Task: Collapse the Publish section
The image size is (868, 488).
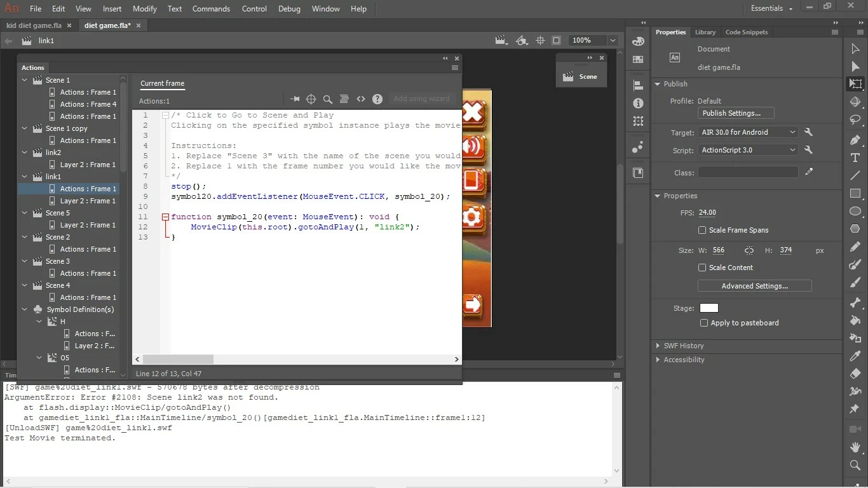Action: click(x=658, y=84)
